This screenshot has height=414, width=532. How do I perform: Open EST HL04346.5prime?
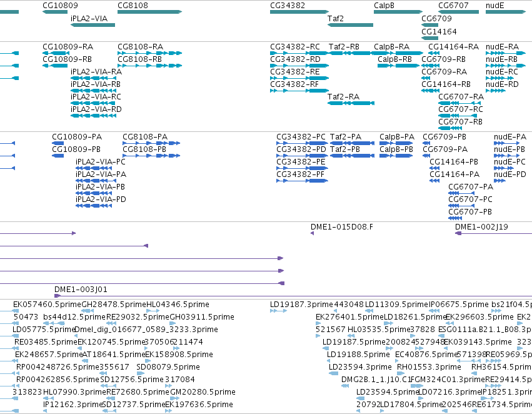point(153,311)
